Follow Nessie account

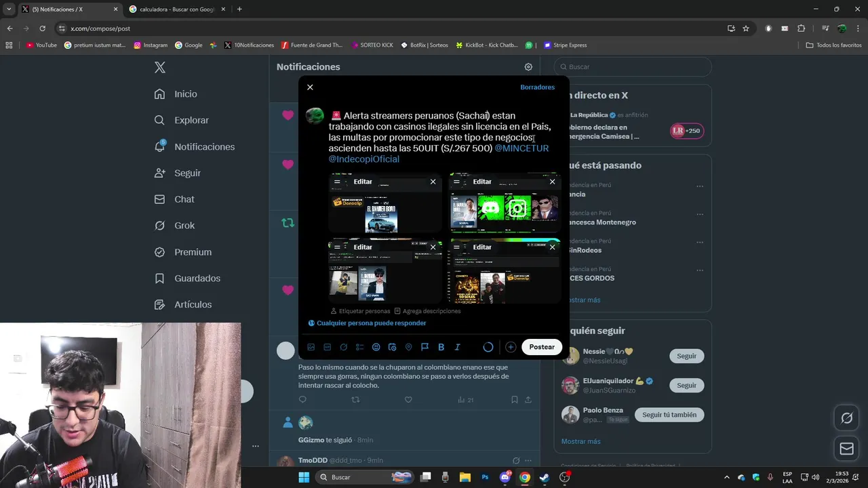(x=686, y=356)
